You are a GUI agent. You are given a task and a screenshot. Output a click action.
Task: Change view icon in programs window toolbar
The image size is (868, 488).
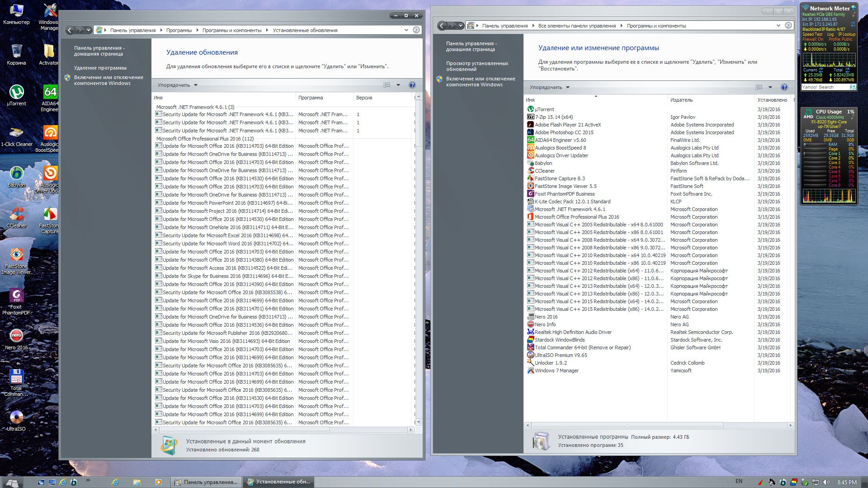(x=759, y=87)
